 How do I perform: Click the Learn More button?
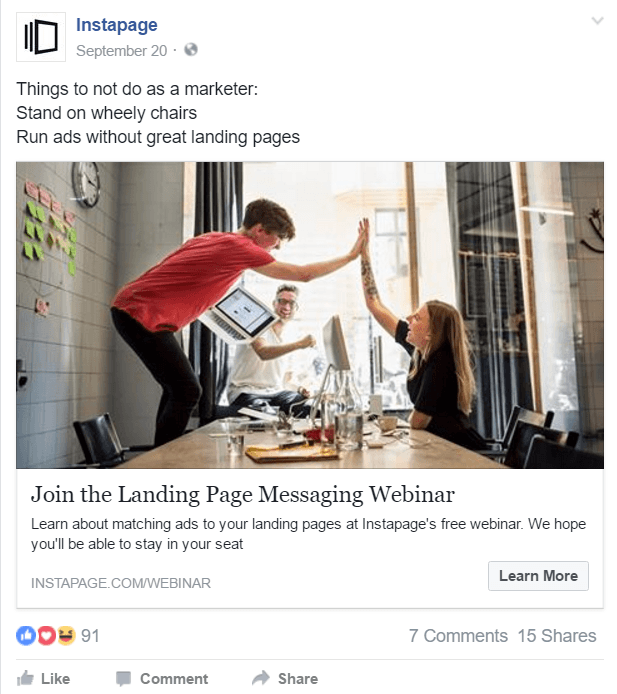(538, 576)
